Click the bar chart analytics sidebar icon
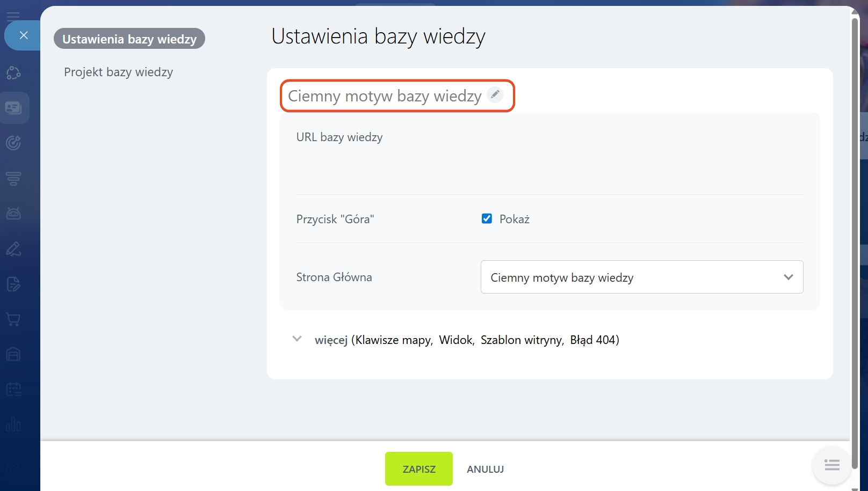 [x=13, y=424]
